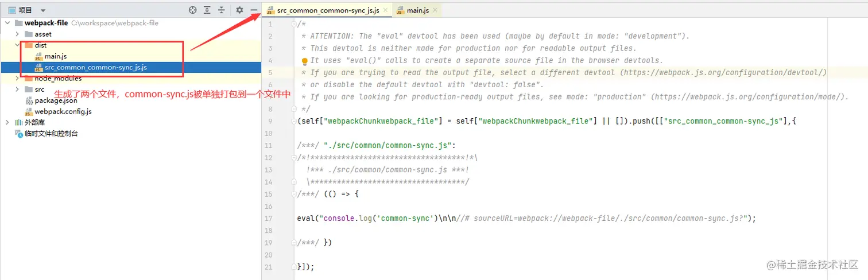Click "./src/common/common-sync.js" string on line 11
This screenshot has height=280, width=868.
pyautogui.click(x=389, y=145)
